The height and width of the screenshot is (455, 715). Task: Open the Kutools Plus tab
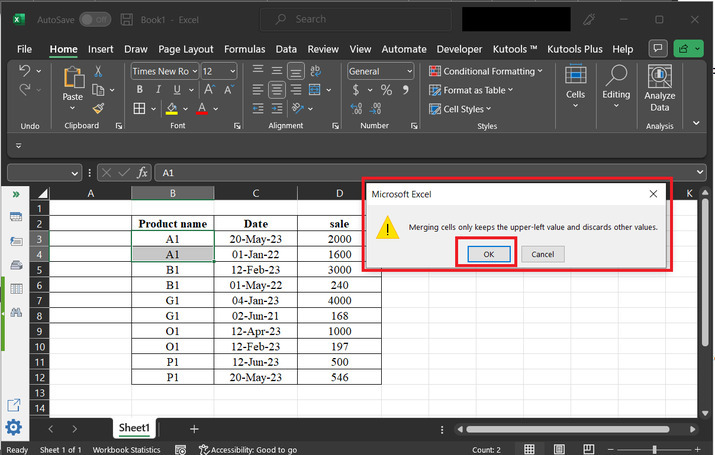(574, 49)
